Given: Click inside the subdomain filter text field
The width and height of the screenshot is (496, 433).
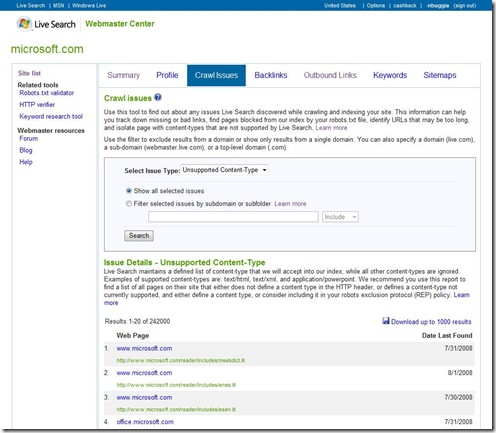Looking at the screenshot, I should tap(233, 217).
